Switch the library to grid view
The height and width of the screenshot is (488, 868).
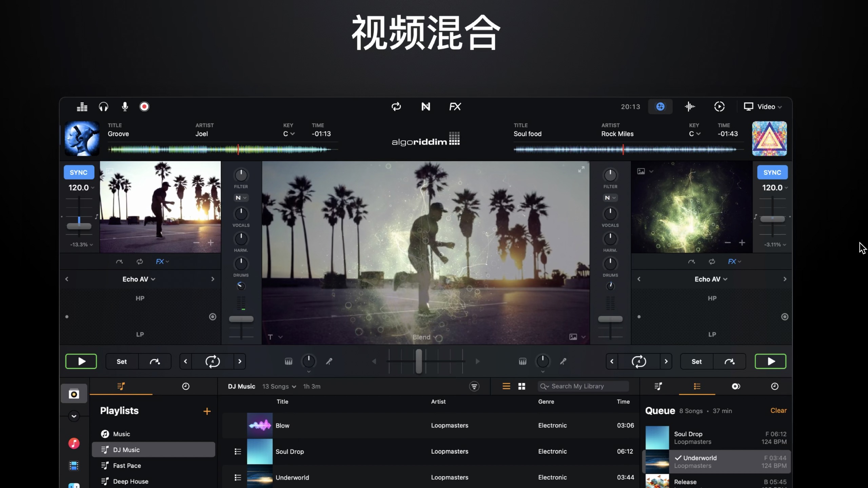[521, 386]
